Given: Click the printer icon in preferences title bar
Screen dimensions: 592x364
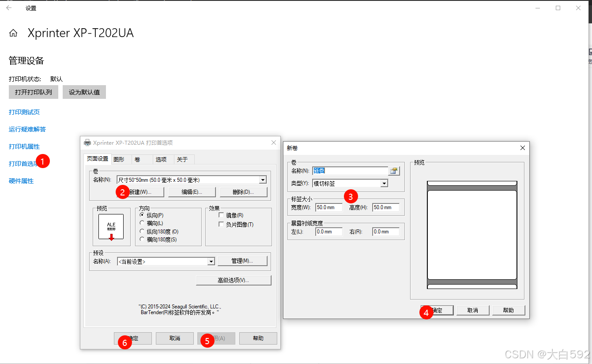Looking at the screenshot, I should (87, 143).
